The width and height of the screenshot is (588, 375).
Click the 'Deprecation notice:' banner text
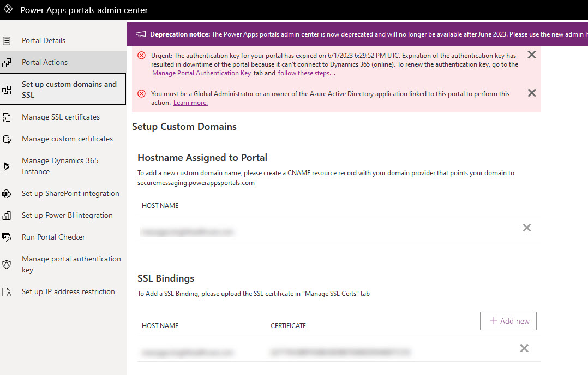tap(180, 34)
